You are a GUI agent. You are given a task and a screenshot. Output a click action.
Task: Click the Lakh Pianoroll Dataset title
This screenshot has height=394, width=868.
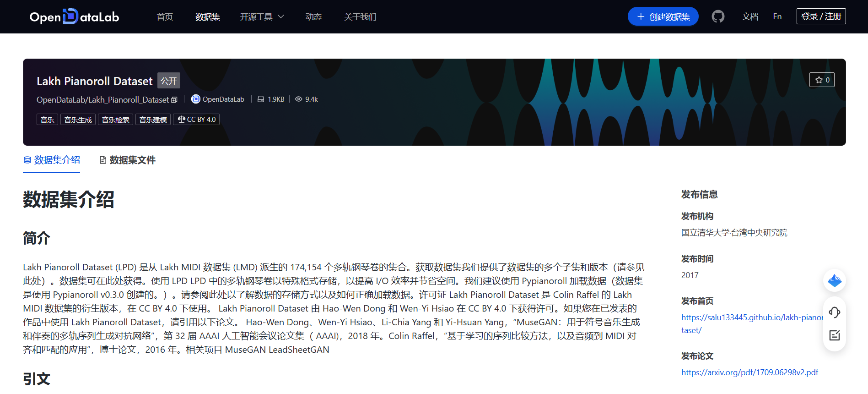point(95,81)
